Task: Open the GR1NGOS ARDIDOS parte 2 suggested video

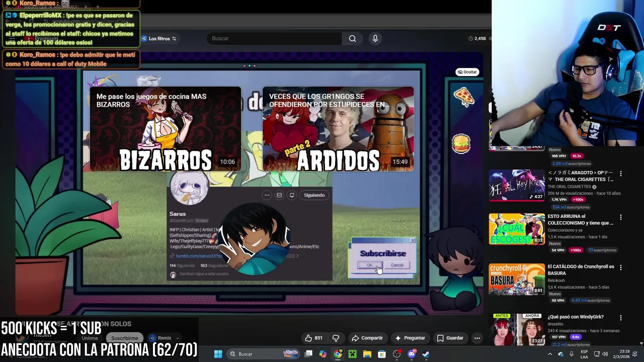Action: [x=338, y=129]
